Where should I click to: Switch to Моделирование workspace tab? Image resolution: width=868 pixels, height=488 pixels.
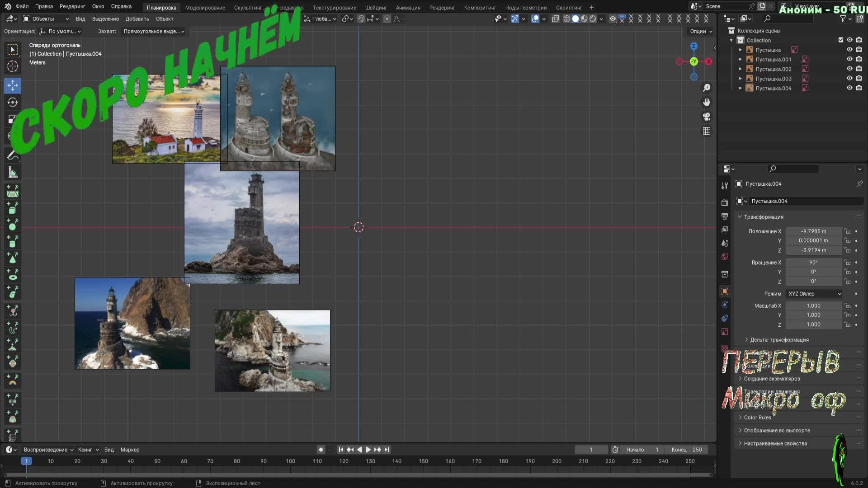click(x=205, y=8)
